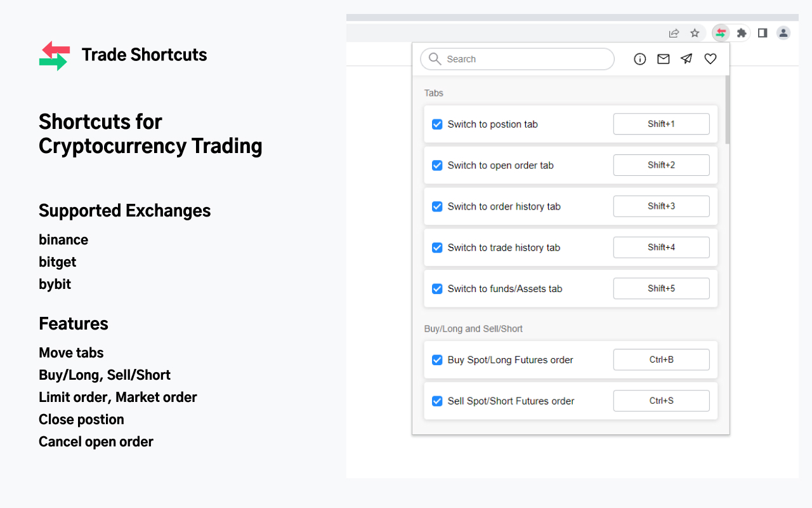Disable Switch to funds/Assets tab checkbox
The width and height of the screenshot is (812, 508).
437,288
